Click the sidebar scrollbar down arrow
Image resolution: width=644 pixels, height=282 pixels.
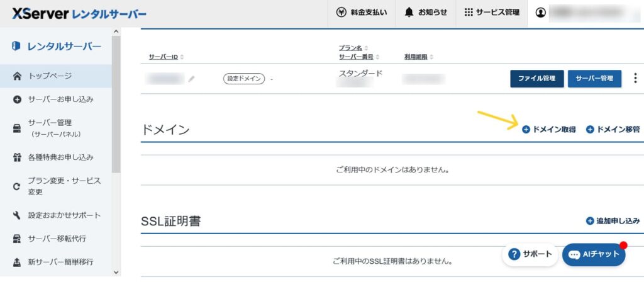point(116,272)
